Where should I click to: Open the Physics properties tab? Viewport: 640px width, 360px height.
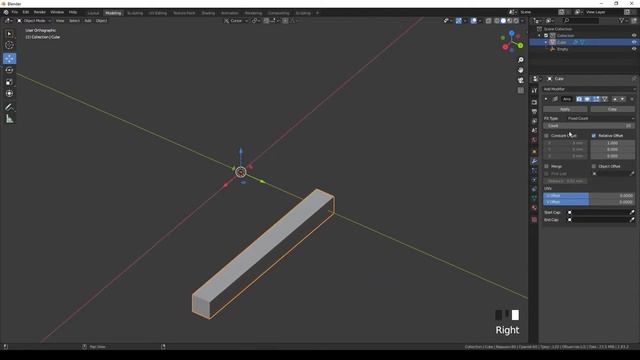(x=534, y=180)
